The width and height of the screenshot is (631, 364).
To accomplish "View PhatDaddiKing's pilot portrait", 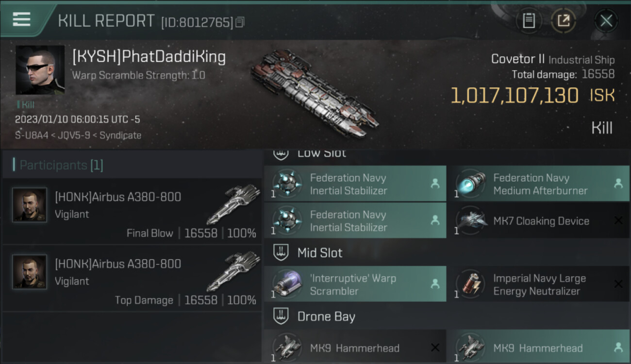I will coord(40,70).
